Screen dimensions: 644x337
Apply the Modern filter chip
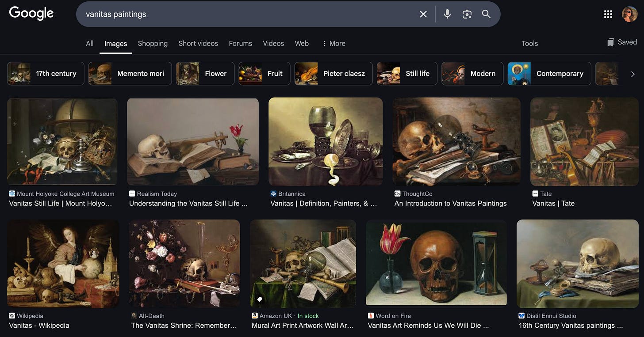[472, 73]
